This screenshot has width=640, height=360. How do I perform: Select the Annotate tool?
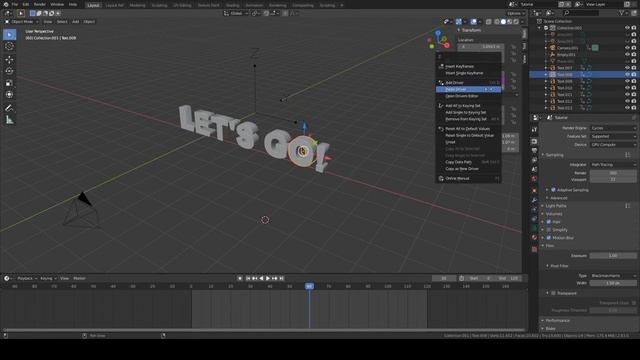[x=9, y=108]
